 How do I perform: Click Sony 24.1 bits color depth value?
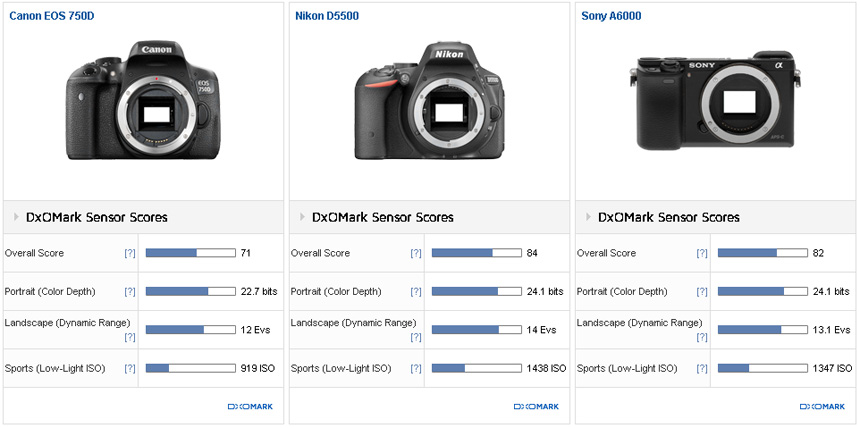(831, 291)
